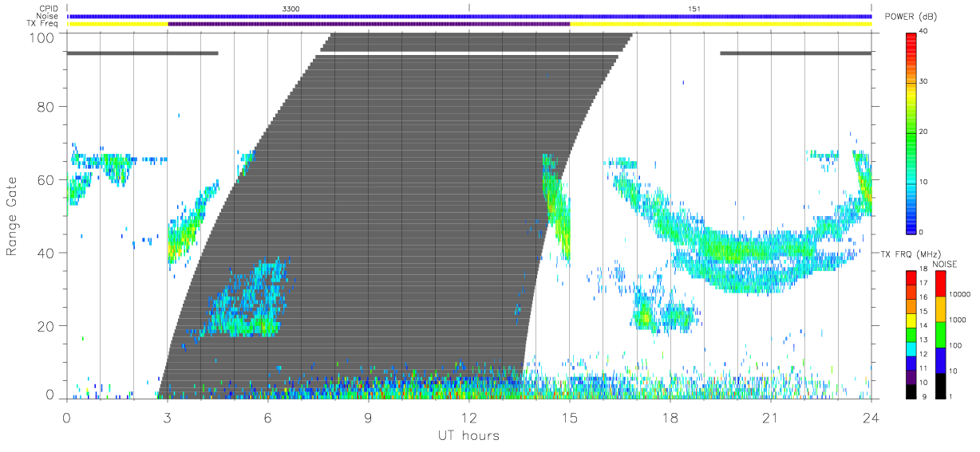980x452 pixels.
Task: Click '10000' on the NOISE scale
Action: [961, 294]
